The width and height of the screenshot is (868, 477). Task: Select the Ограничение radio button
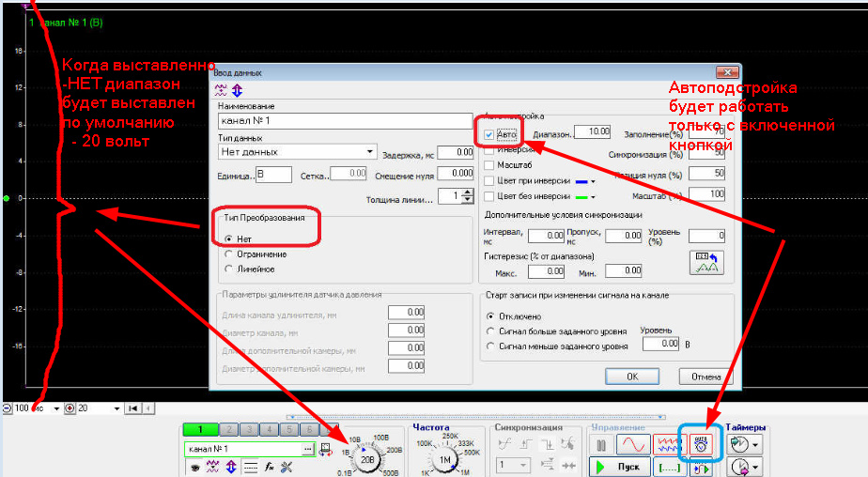coord(228,254)
